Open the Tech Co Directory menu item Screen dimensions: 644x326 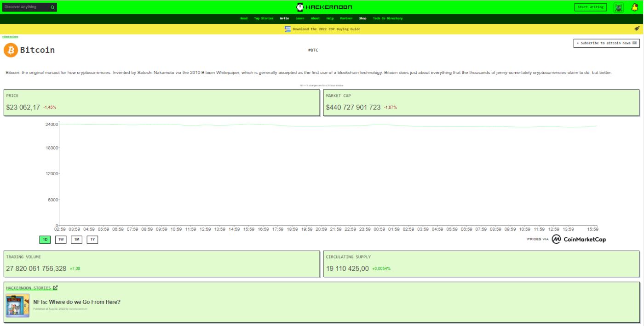(388, 18)
